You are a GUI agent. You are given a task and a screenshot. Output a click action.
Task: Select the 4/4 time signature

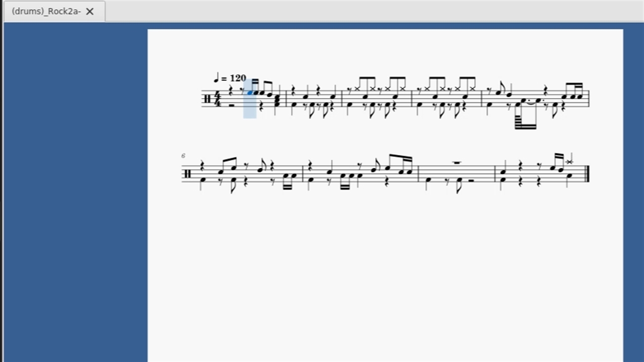point(218,99)
